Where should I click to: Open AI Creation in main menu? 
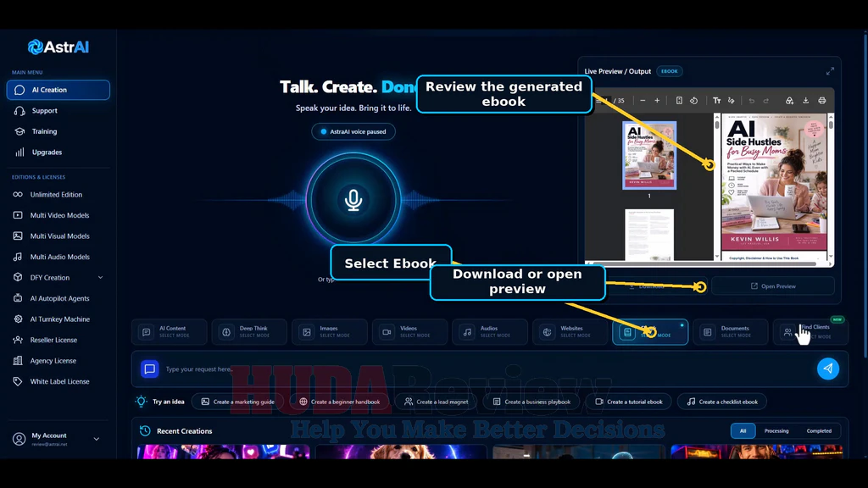58,90
